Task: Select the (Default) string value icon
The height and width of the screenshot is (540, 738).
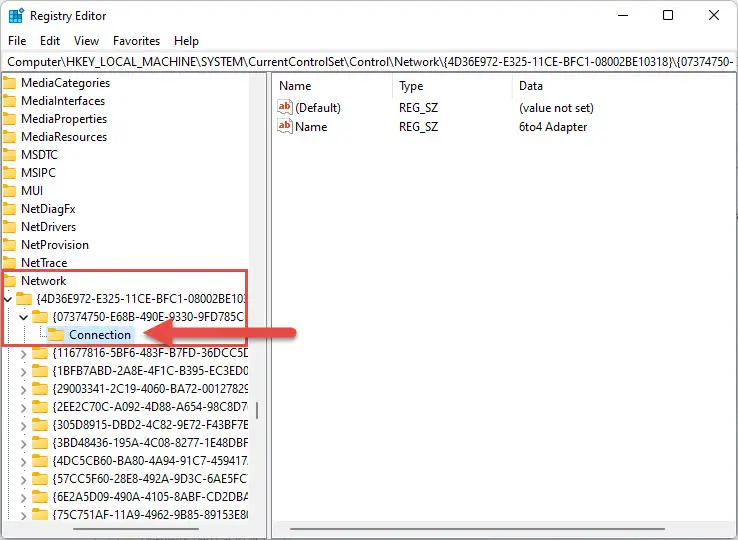Action: pos(285,107)
